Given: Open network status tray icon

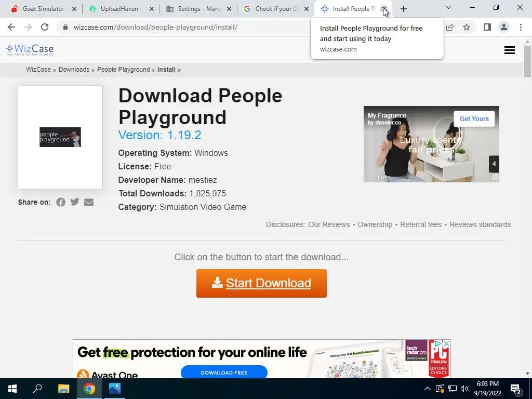Looking at the screenshot, I should pos(453,389).
